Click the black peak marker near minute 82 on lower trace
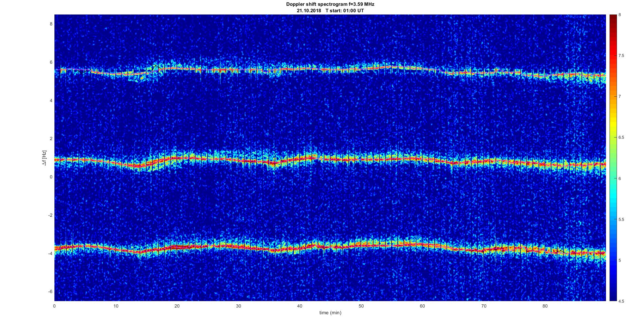This screenshot has width=644, height=323. [561, 251]
